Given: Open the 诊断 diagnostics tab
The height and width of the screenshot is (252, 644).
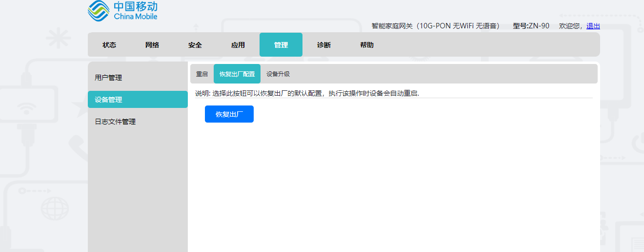Looking at the screenshot, I should [x=324, y=45].
